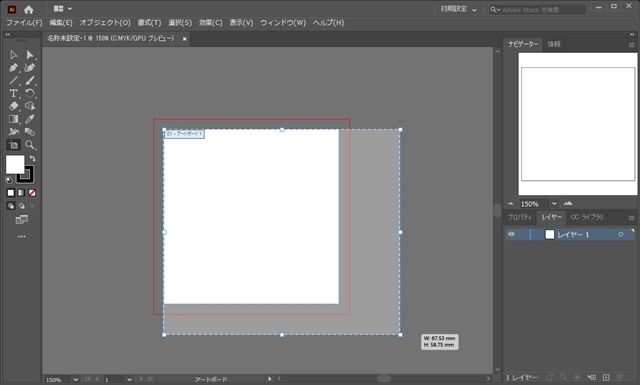Screen dimensions: 640x385
Task: Select the Blend tool
Action: pos(29,132)
